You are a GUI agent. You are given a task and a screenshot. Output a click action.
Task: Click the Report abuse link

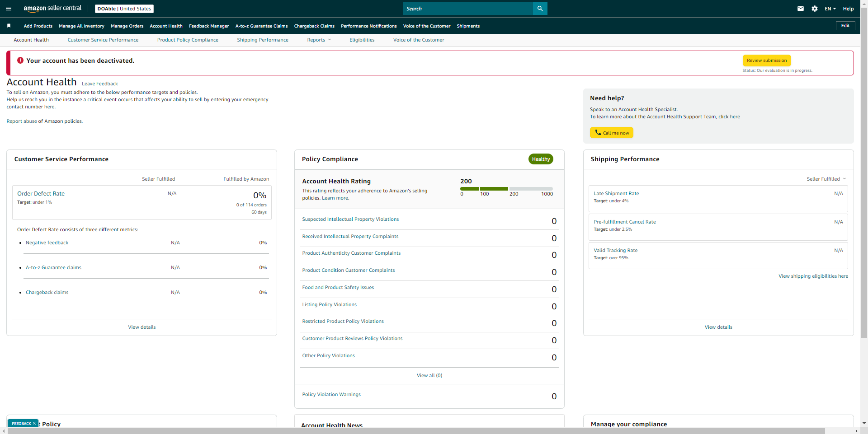coord(22,121)
